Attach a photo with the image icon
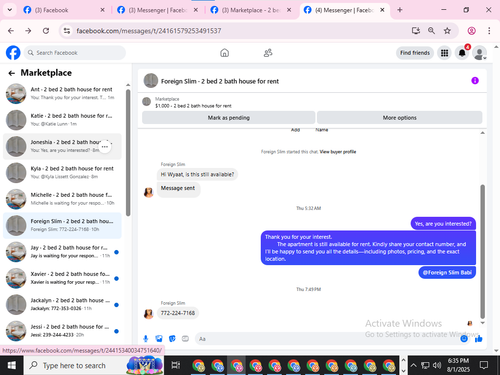This screenshot has width=500, height=375. click(159, 339)
